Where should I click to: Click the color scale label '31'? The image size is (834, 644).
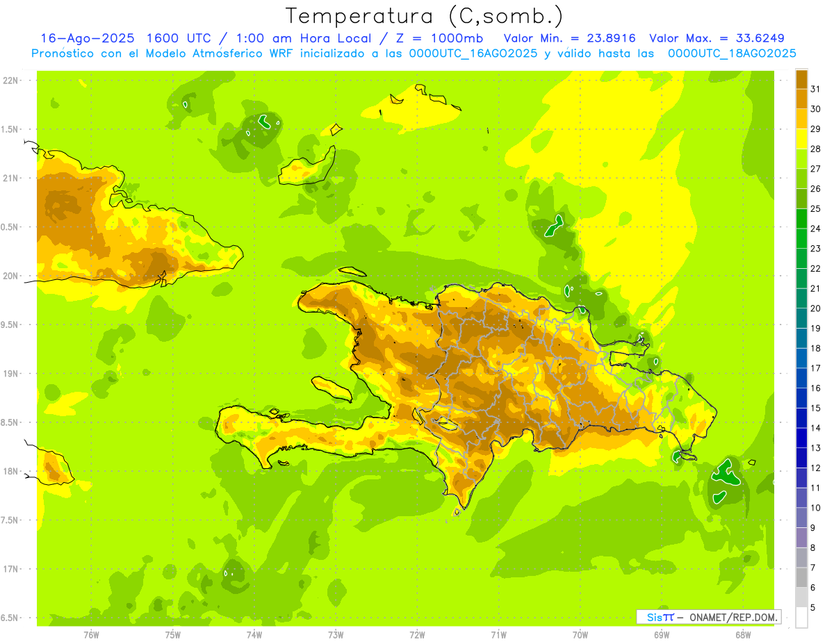(816, 89)
